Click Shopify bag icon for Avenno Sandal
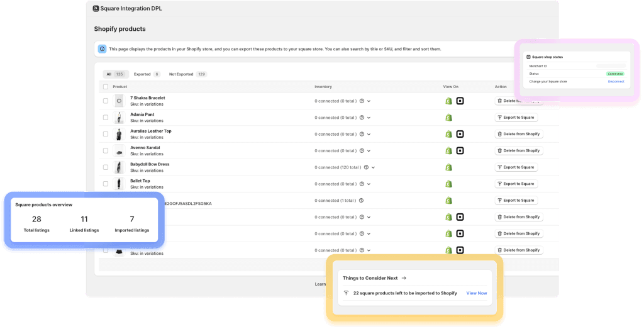 pos(449,151)
